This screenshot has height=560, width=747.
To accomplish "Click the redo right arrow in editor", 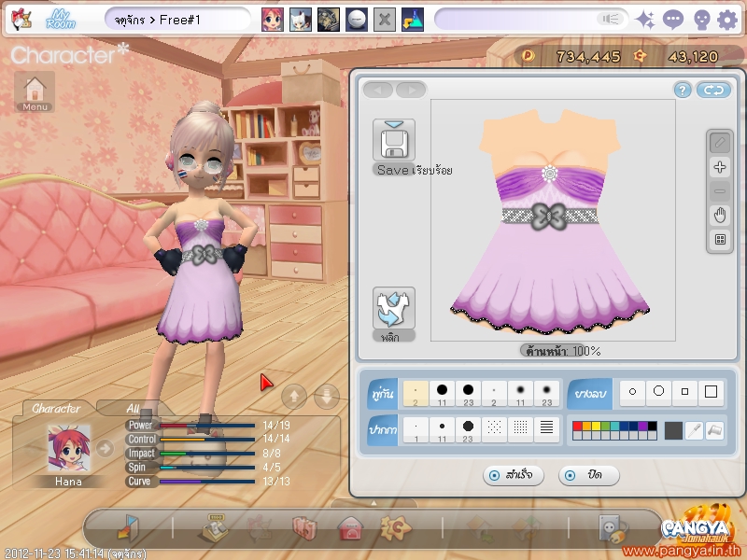I will [x=411, y=90].
